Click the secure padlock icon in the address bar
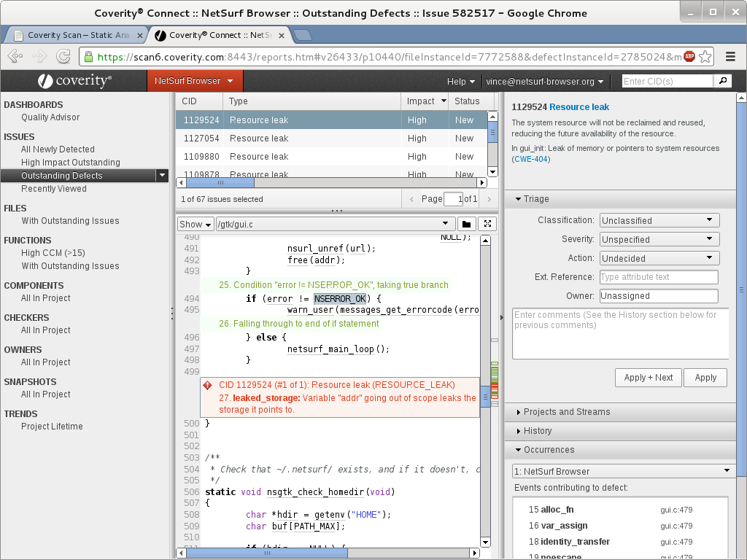Image resolution: width=747 pixels, height=560 pixels. 88,57
